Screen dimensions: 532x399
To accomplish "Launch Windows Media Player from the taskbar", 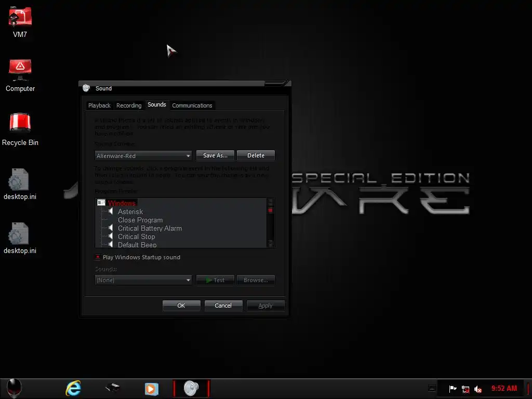I will (x=151, y=389).
